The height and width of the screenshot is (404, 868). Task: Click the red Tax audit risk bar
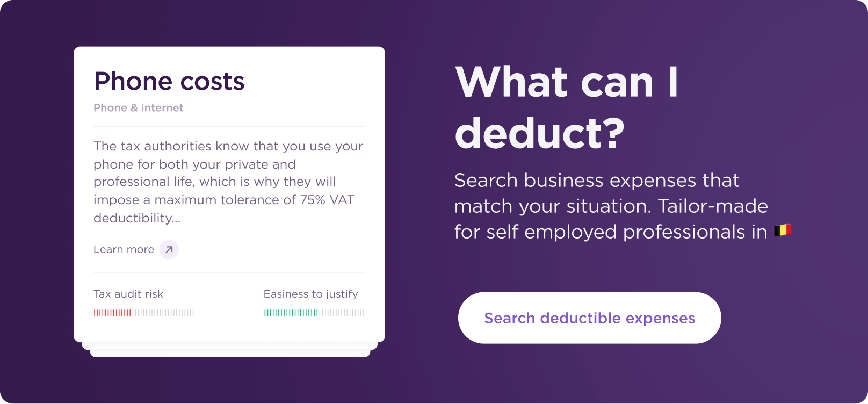coord(112,313)
